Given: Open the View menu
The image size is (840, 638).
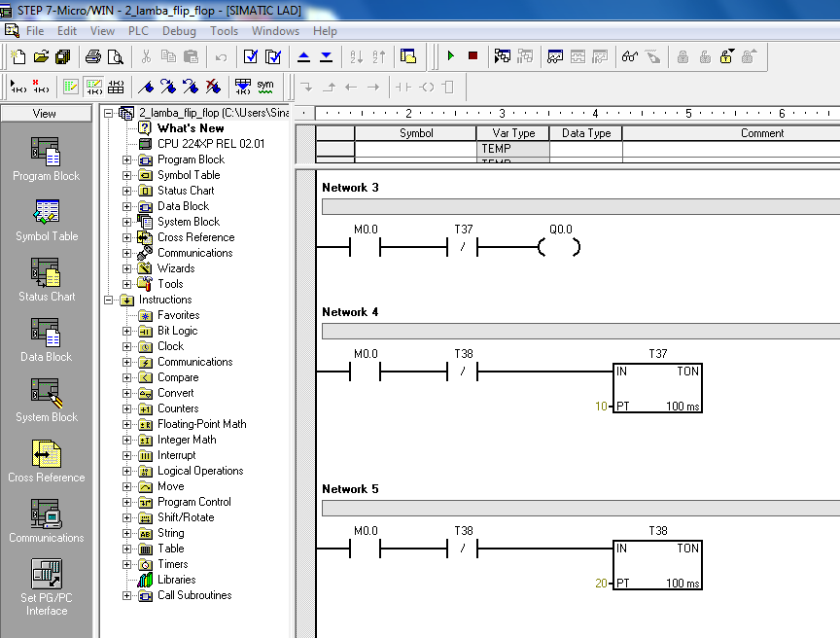Looking at the screenshot, I should click(x=102, y=31).
